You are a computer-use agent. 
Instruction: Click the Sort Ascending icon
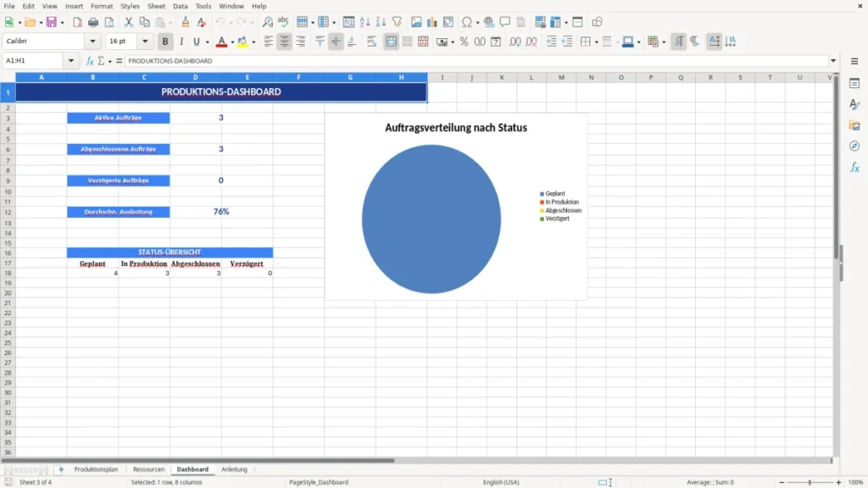point(364,22)
